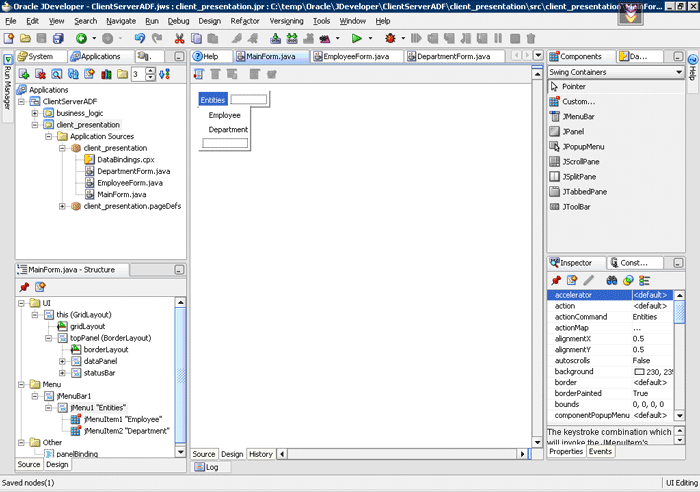Switch to the Source tab below editor
Screen dimensions: 700x492
tap(204, 454)
